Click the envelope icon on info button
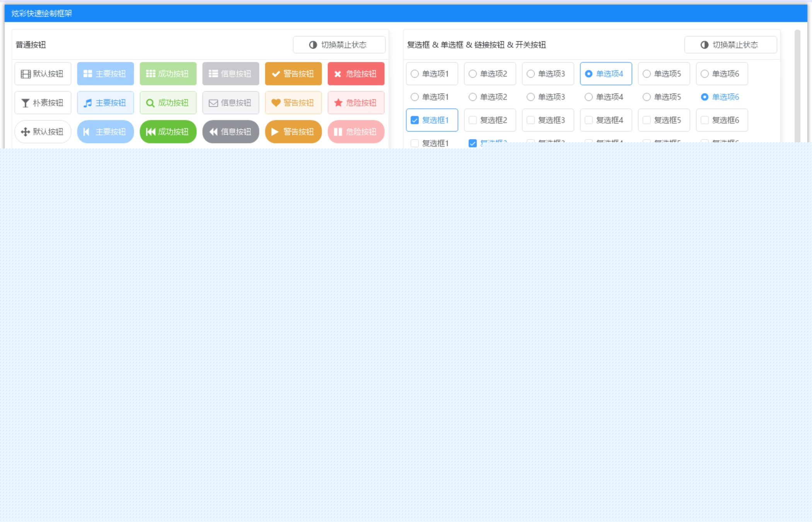This screenshot has width=812, height=522. pyautogui.click(x=213, y=103)
